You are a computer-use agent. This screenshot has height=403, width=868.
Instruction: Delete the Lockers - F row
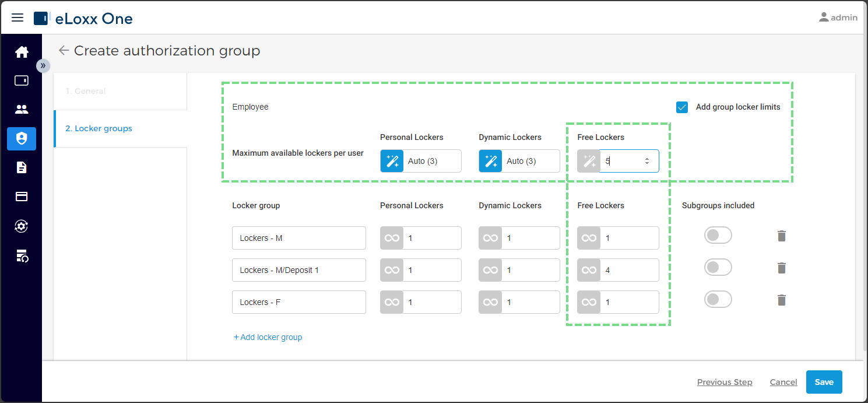[x=782, y=300]
